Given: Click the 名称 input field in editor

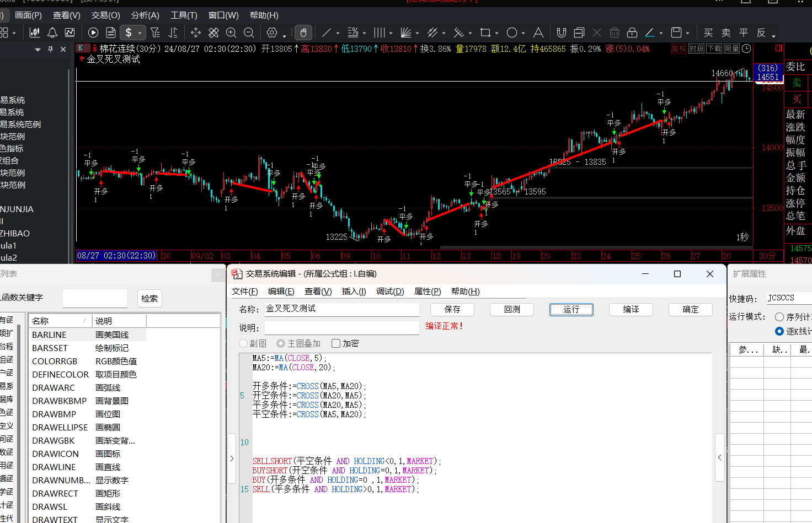Looking at the screenshot, I should [342, 309].
